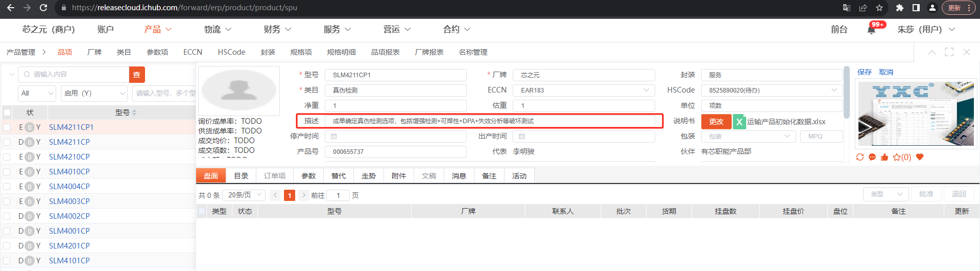The width and height of the screenshot is (980, 271).
Task: Click the orange 更改 button
Action: [716, 122]
